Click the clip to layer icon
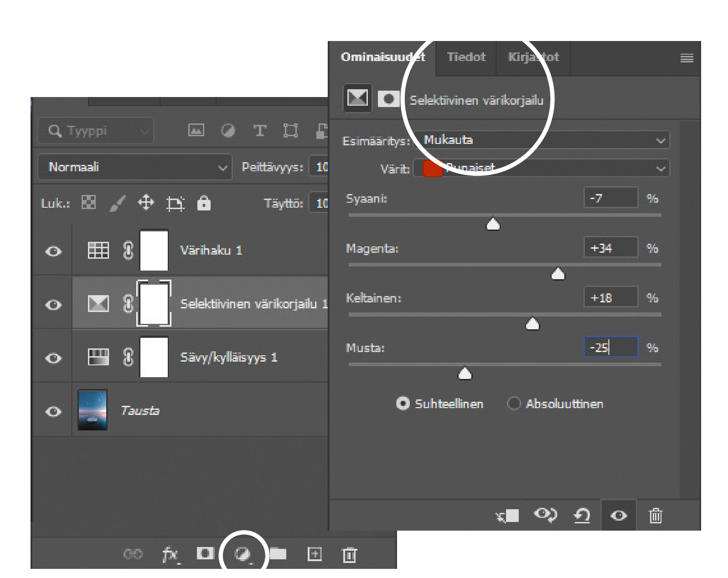 (x=507, y=516)
